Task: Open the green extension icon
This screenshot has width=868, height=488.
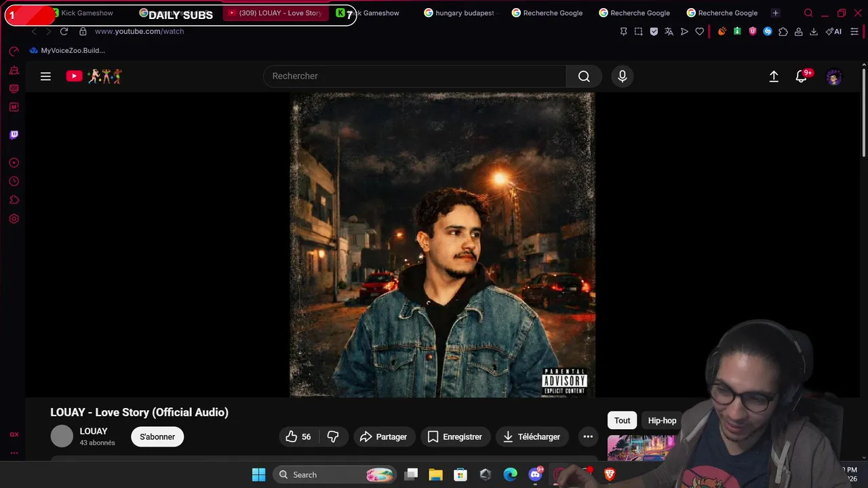Action: (737, 31)
